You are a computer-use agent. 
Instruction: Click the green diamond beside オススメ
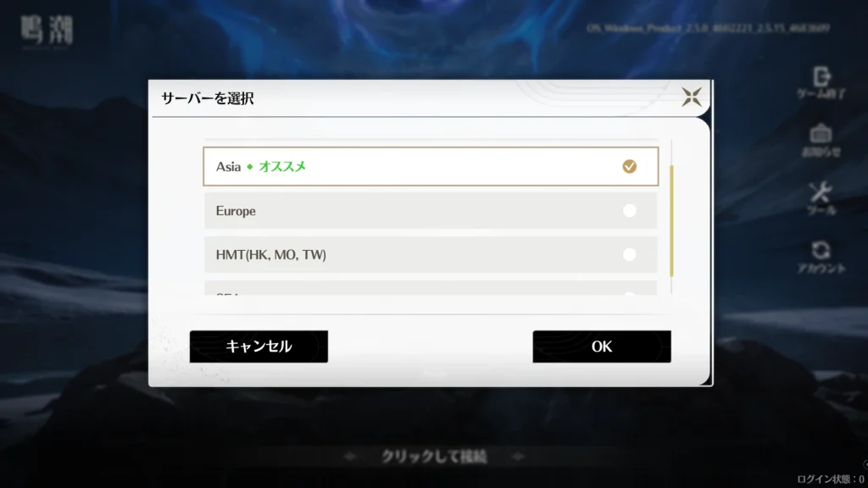click(250, 167)
